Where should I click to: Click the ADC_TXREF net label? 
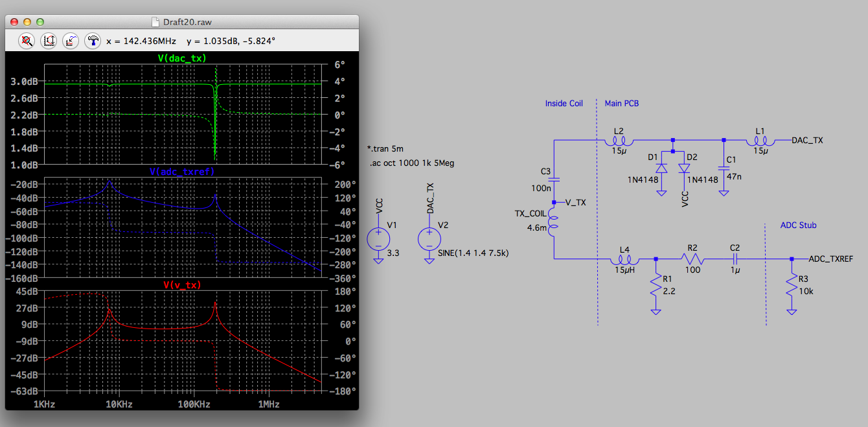pyautogui.click(x=830, y=259)
